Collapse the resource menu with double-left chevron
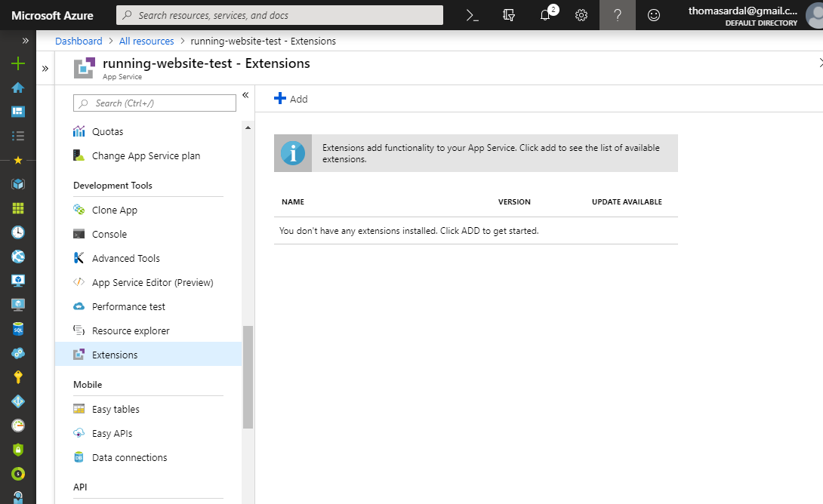Image resolution: width=823 pixels, height=504 pixels. (x=245, y=95)
